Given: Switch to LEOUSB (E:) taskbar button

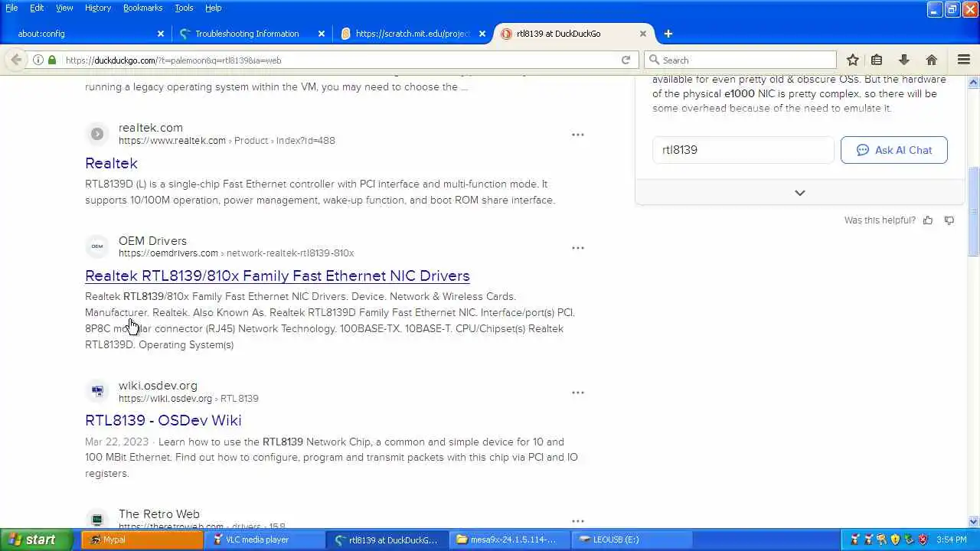Looking at the screenshot, I should [x=632, y=540].
